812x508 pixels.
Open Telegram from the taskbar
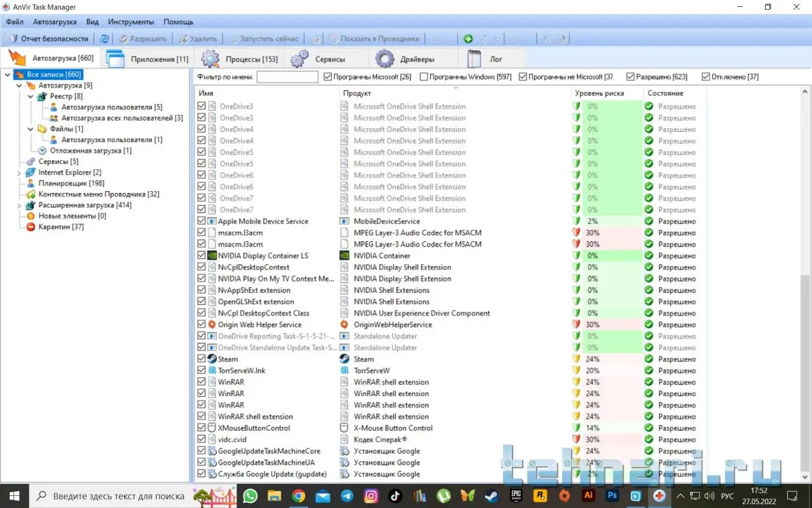click(347, 495)
